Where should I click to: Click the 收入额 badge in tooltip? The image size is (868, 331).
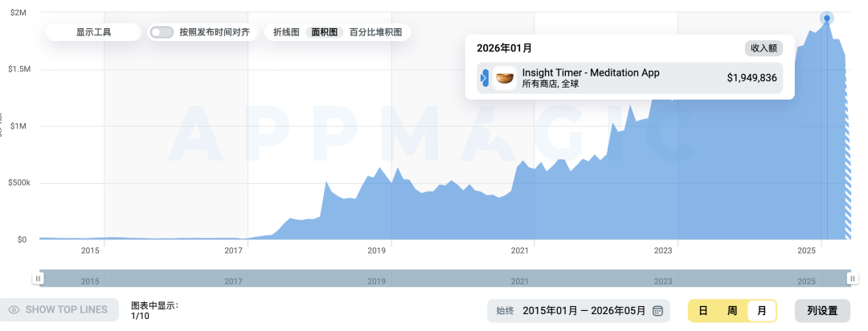point(764,48)
